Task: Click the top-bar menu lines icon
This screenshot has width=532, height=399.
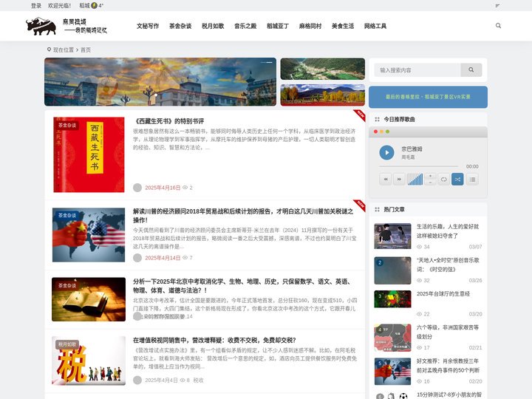Action: pos(497,5)
